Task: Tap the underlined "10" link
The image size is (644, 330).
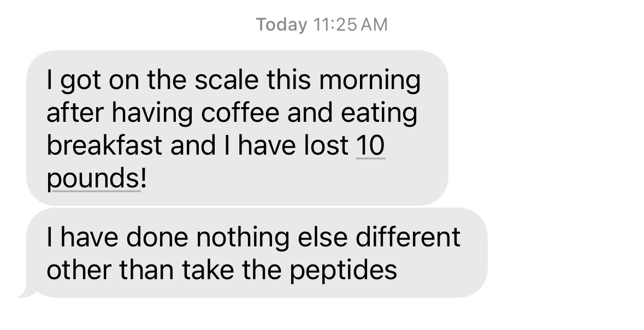Action: point(370,146)
